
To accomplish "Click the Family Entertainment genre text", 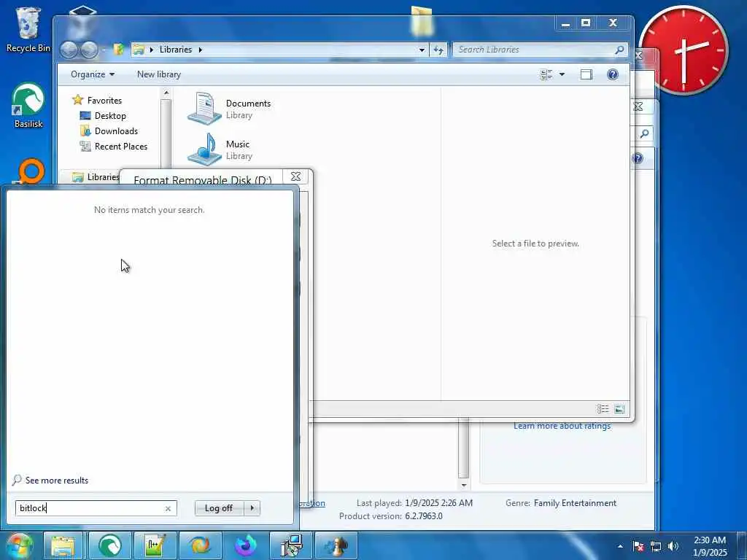I will click(575, 503).
